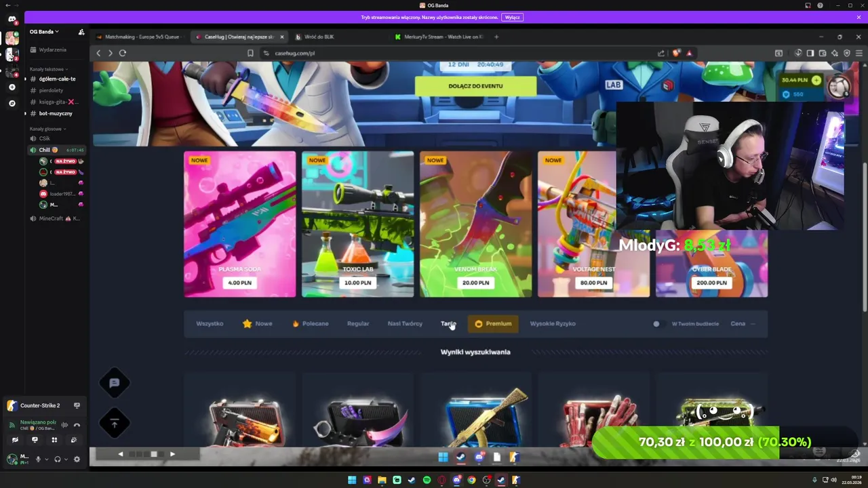Select the Polecane filter tab
This screenshot has width=868, height=488.
click(x=310, y=323)
